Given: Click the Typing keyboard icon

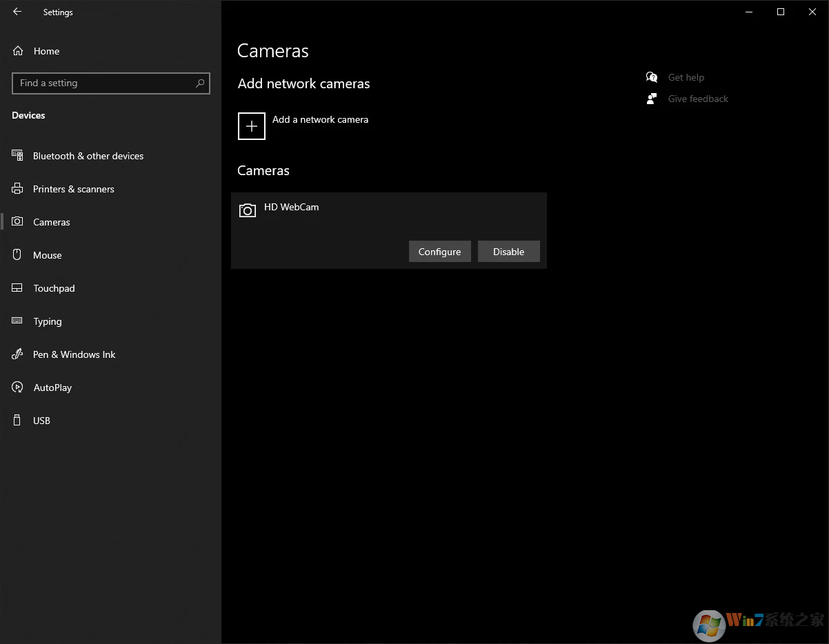Looking at the screenshot, I should (17, 321).
